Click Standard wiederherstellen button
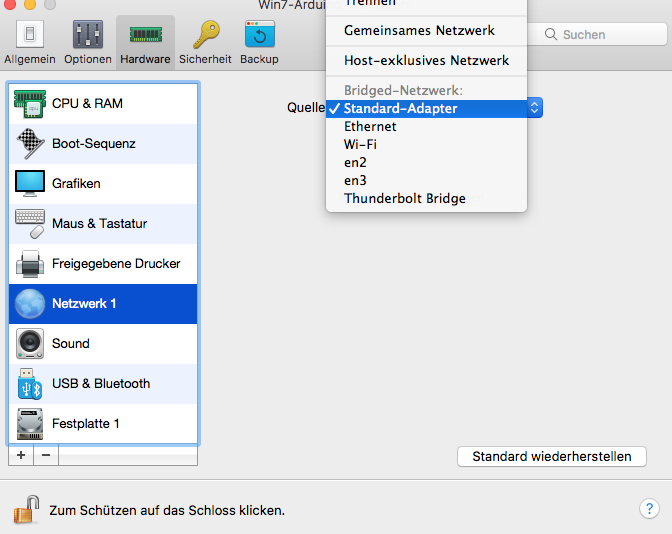 pyautogui.click(x=552, y=456)
